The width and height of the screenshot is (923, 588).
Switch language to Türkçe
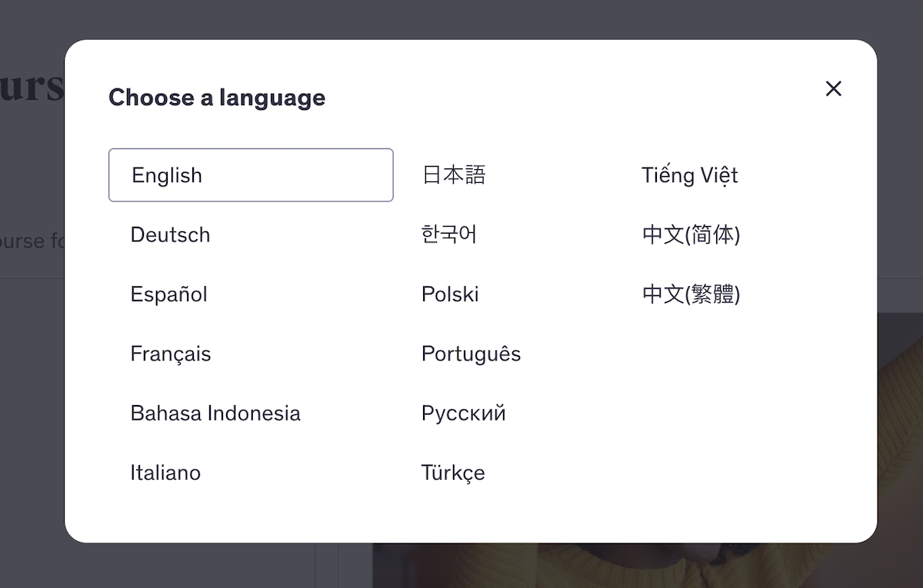coord(453,473)
